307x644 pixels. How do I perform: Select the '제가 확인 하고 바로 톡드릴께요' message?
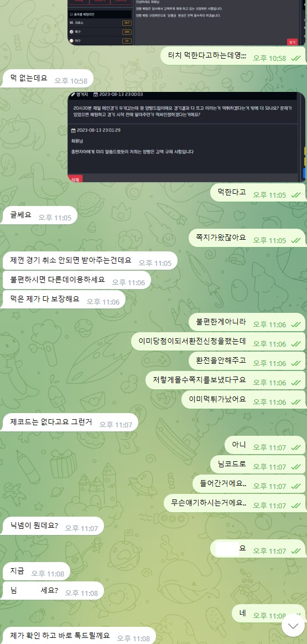(78, 636)
